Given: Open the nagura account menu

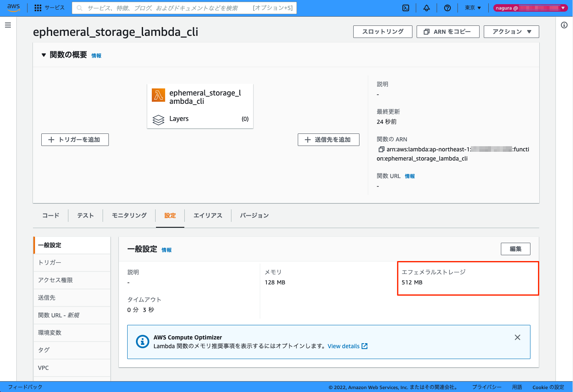Looking at the screenshot, I should point(530,7).
